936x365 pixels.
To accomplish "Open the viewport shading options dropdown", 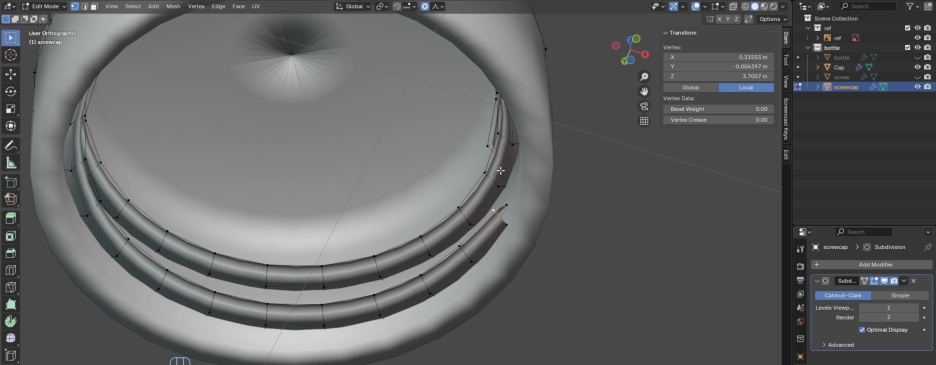I will [783, 6].
